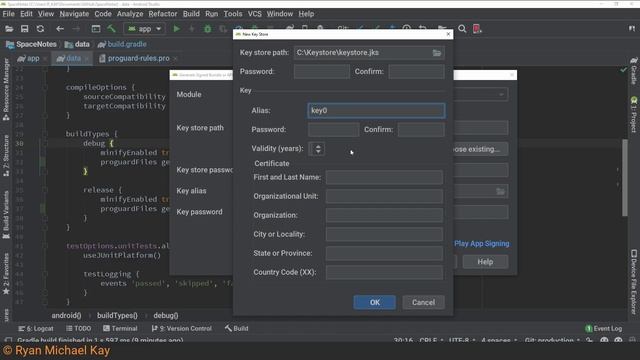Open the Event Log
The image size is (640, 360).
(x=604, y=328)
